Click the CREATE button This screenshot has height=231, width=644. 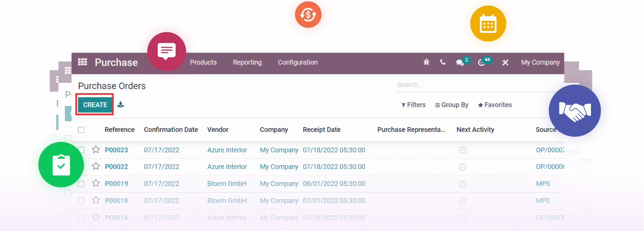tap(95, 105)
